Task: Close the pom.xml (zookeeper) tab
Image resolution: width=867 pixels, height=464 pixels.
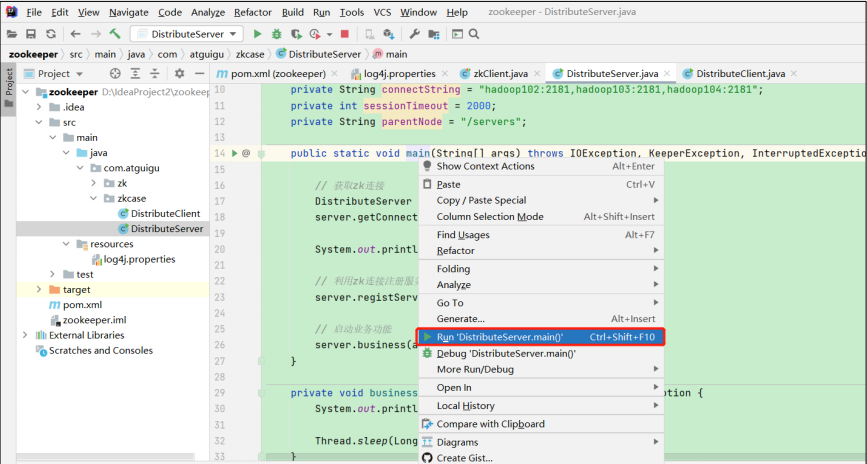Action: (x=336, y=73)
